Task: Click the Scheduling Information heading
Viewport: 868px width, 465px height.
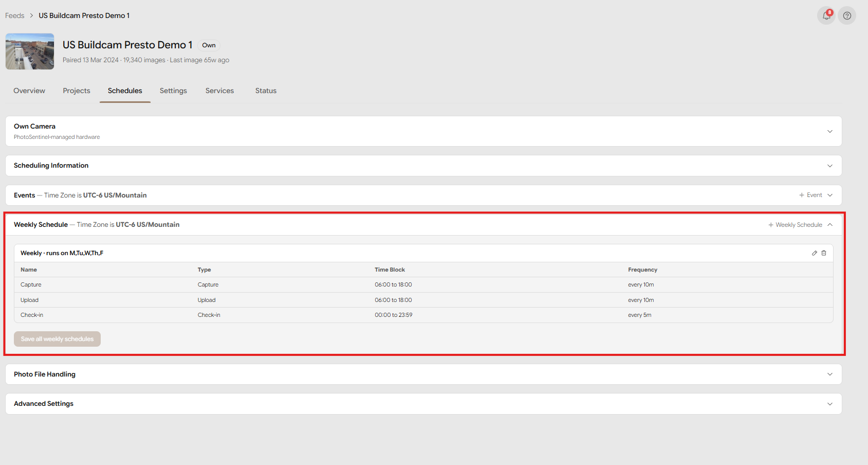Action: pos(51,166)
